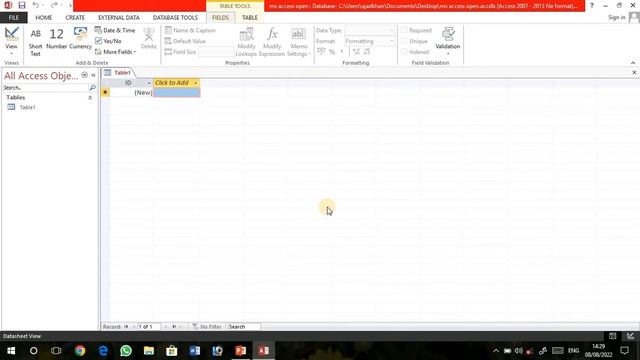Click the No Filter button
Image resolution: width=640 pixels, height=360 pixels.
(207, 327)
